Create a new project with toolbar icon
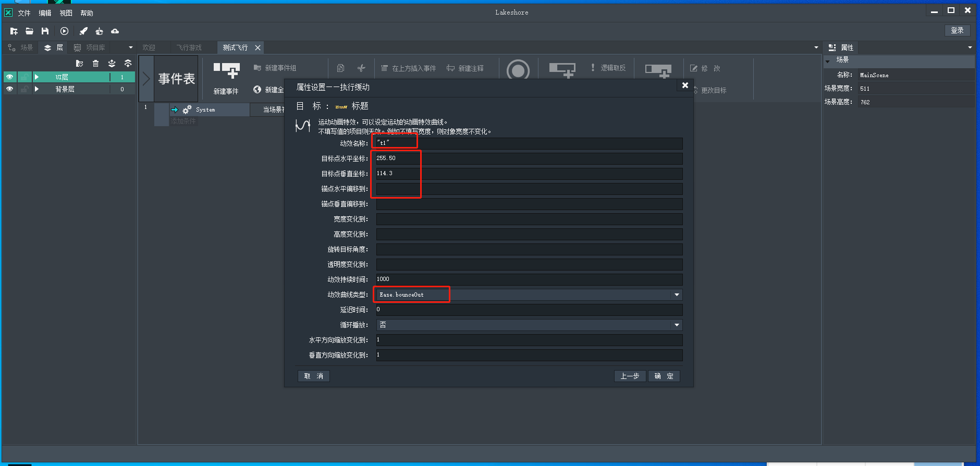Screen dimensions: 980x466 14,31
